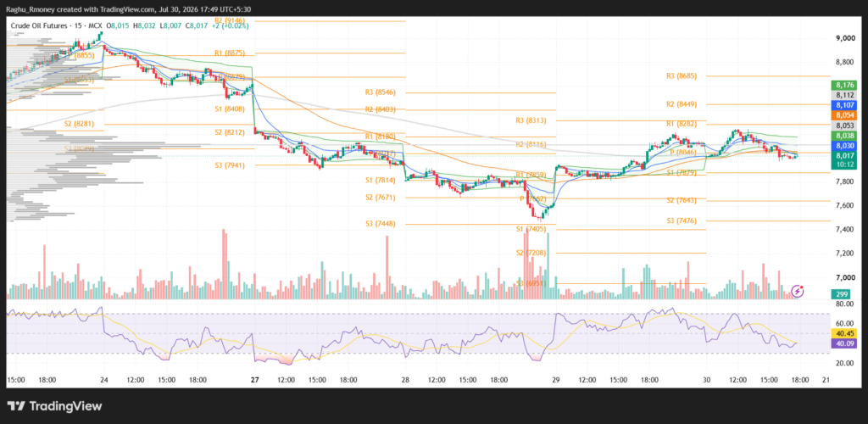This screenshot has width=868, height=424.
Task: Click the green 8,176 price tag
Action: click(845, 86)
